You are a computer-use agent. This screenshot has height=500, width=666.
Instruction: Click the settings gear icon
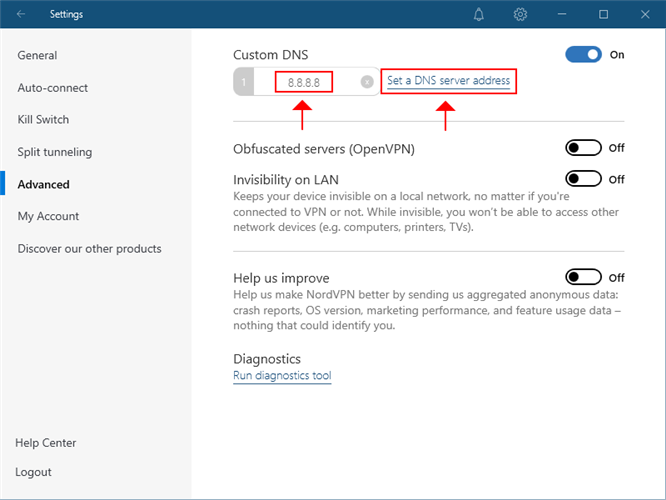coord(520,15)
